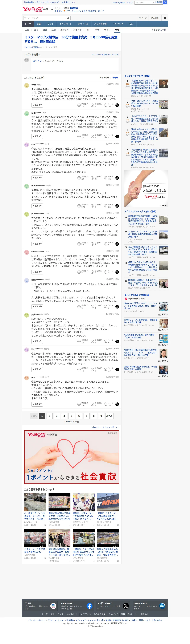Open the 速報 tab in main navigation
Image resolution: width=190 pixels, height=644 pixels.
(x=39, y=24)
